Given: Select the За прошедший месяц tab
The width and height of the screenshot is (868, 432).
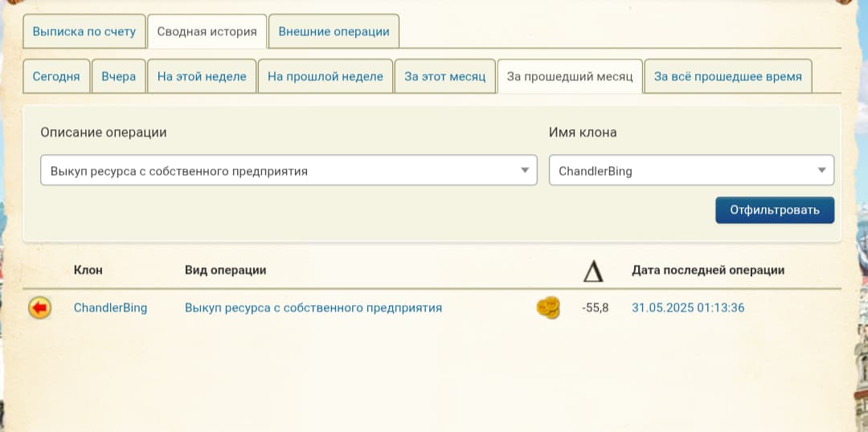Looking at the screenshot, I should [x=570, y=77].
